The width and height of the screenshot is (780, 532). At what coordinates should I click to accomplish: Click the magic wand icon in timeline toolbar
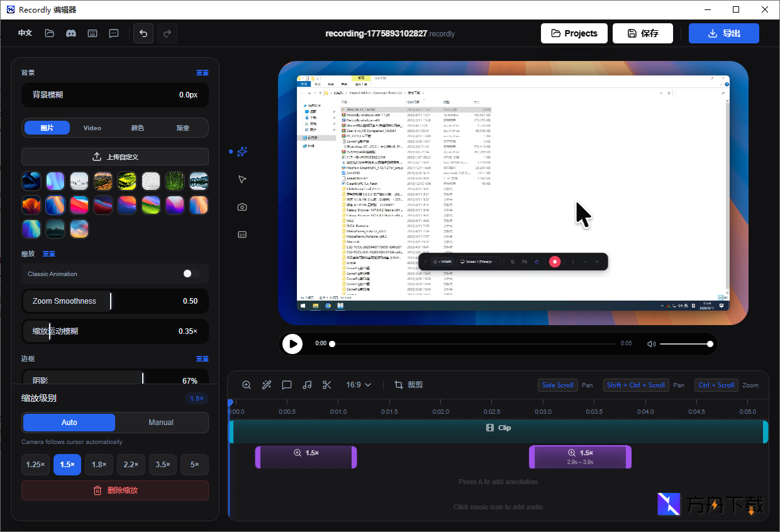coord(267,385)
